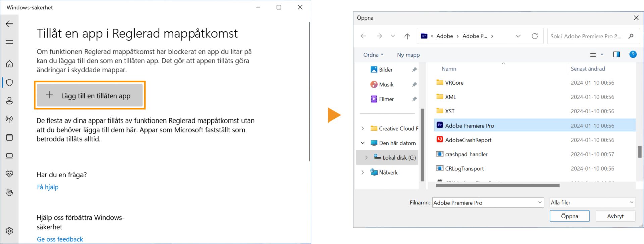
Task: Refresh the folder view
Action: 535,36
